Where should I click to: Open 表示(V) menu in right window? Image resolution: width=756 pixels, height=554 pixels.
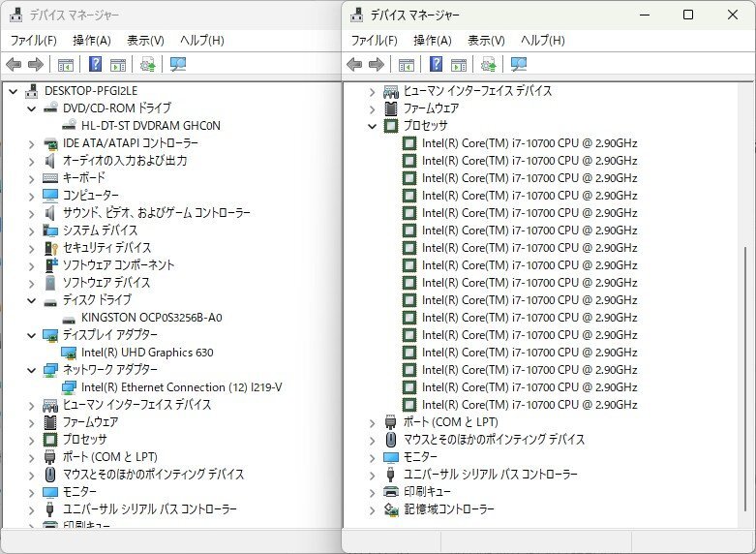pyautogui.click(x=486, y=41)
